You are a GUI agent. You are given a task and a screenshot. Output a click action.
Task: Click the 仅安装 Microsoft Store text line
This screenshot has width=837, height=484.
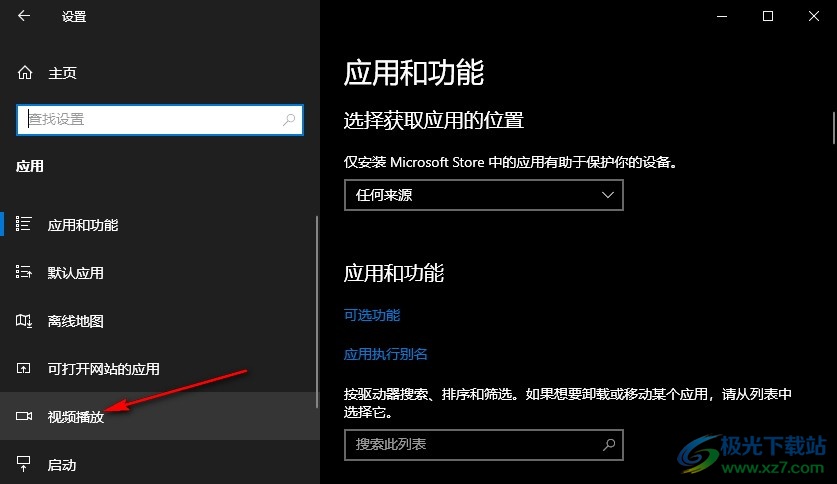[x=510, y=162]
